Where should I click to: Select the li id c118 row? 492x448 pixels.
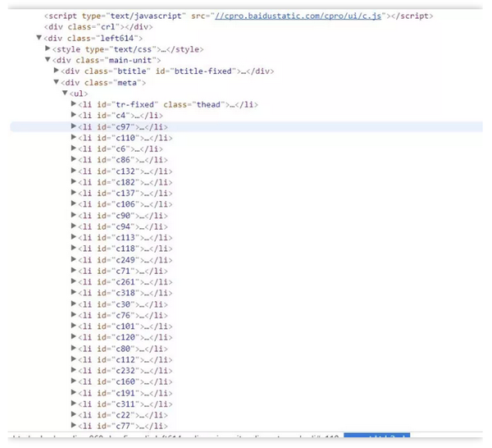pos(125,249)
